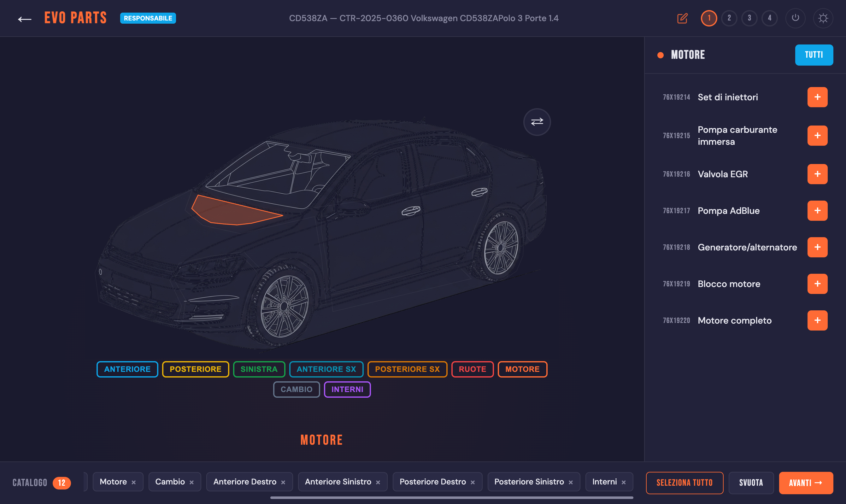Click the edit pencil icon

click(682, 18)
